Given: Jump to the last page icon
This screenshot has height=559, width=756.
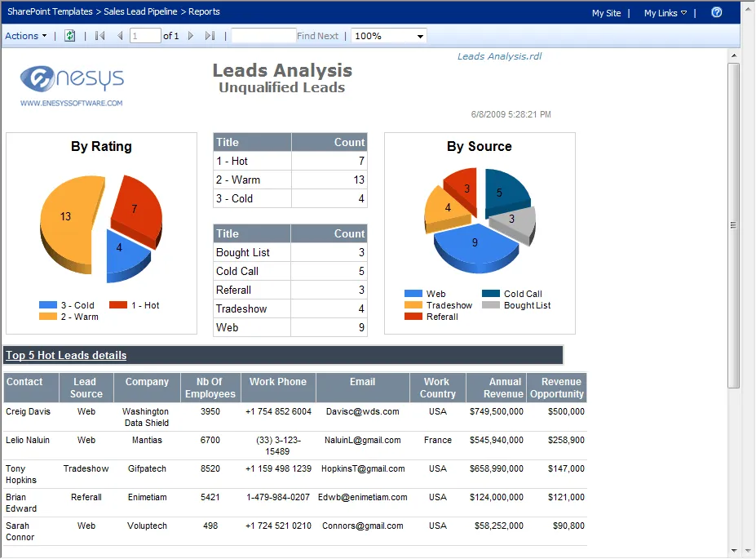Looking at the screenshot, I should point(211,35).
